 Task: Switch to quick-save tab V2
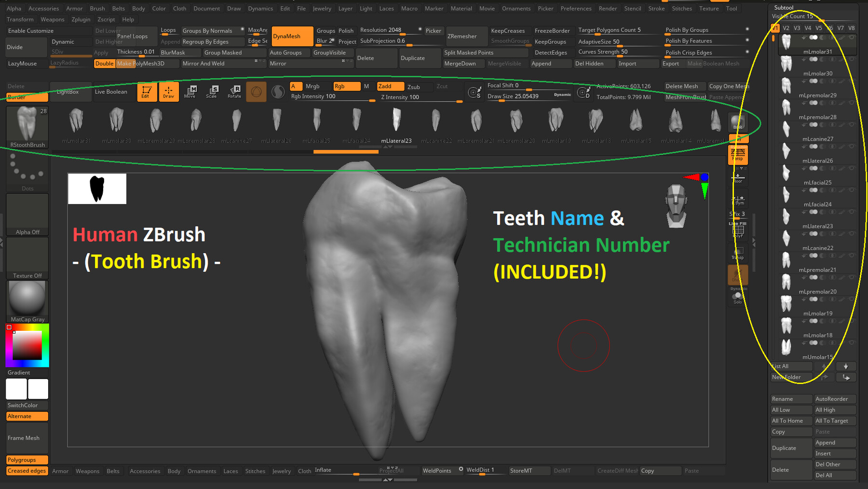[x=786, y=28]
